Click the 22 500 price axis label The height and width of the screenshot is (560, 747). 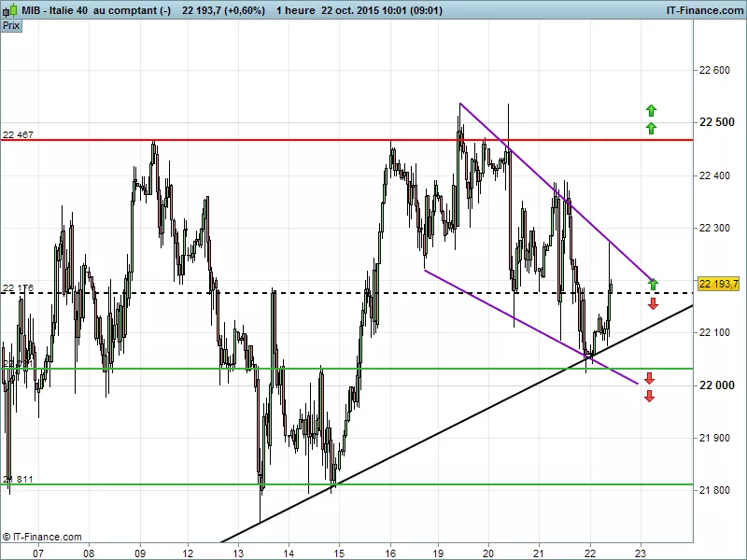[716, 122]
